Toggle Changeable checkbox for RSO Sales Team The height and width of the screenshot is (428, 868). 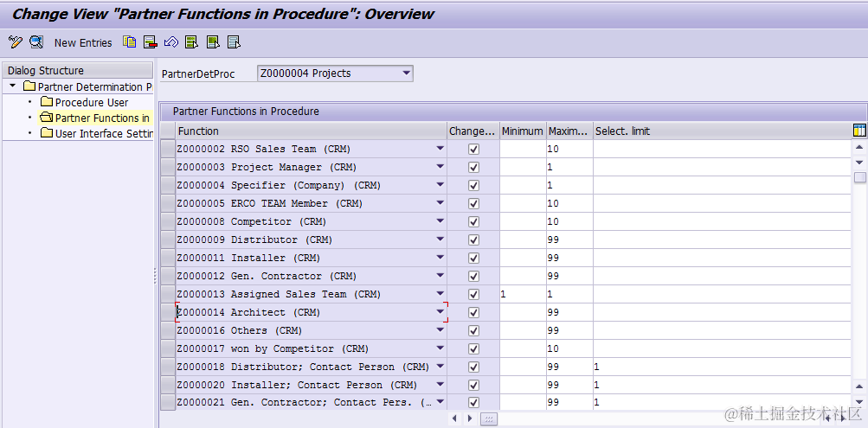473,149
